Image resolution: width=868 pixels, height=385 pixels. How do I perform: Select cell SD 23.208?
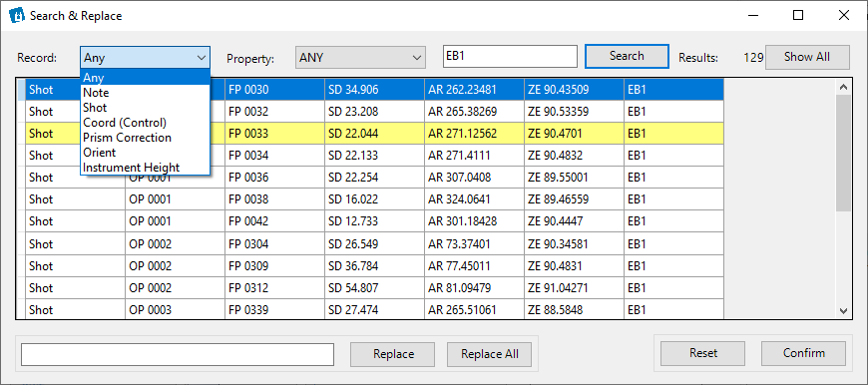(375, 111)
